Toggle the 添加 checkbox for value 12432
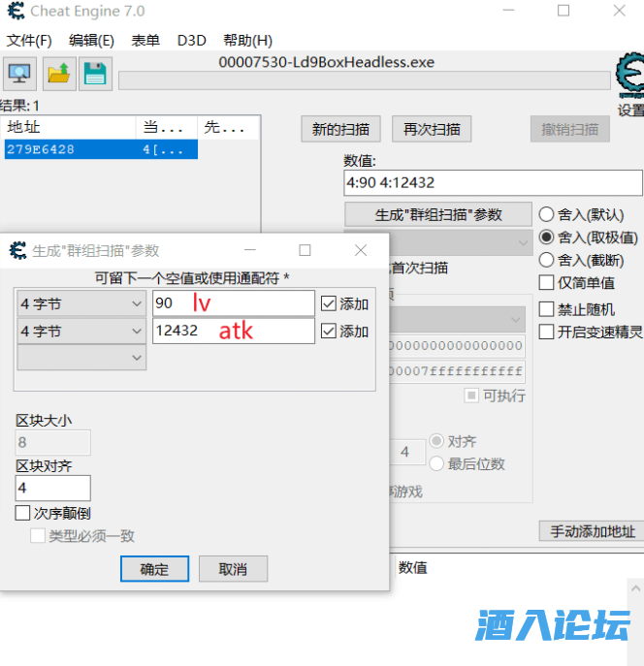Screen dimensions: 644x666 [x=329, y=331]
